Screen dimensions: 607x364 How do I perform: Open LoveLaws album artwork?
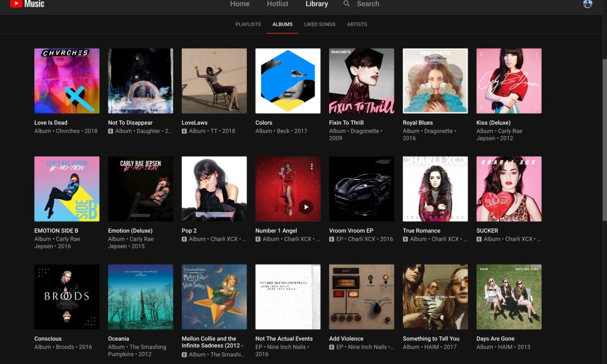point(214,81)
